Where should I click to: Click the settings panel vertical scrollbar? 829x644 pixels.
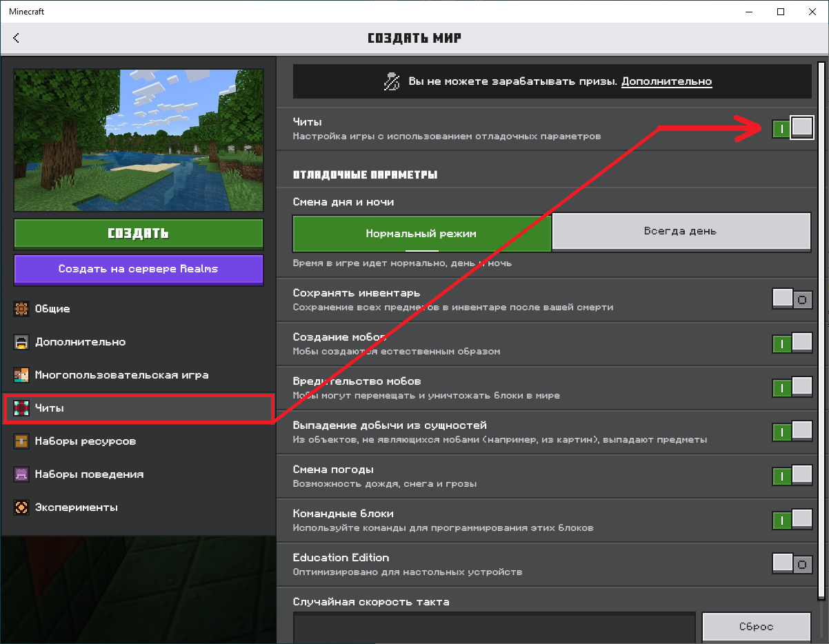[x=821, y=331]
